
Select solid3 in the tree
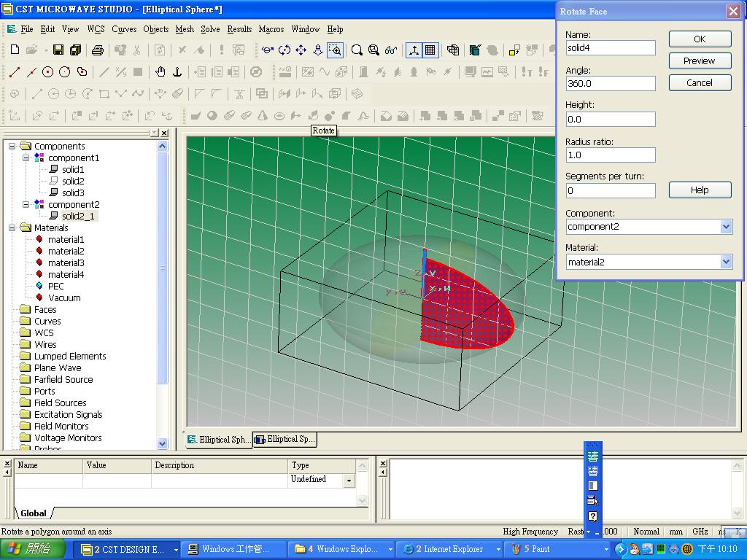click(73, 192)
